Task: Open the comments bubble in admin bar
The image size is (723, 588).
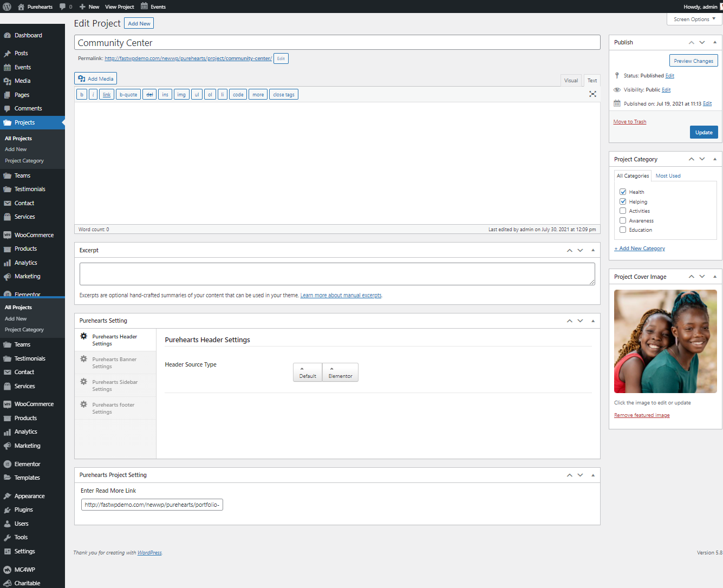Action: coord(66,6)
